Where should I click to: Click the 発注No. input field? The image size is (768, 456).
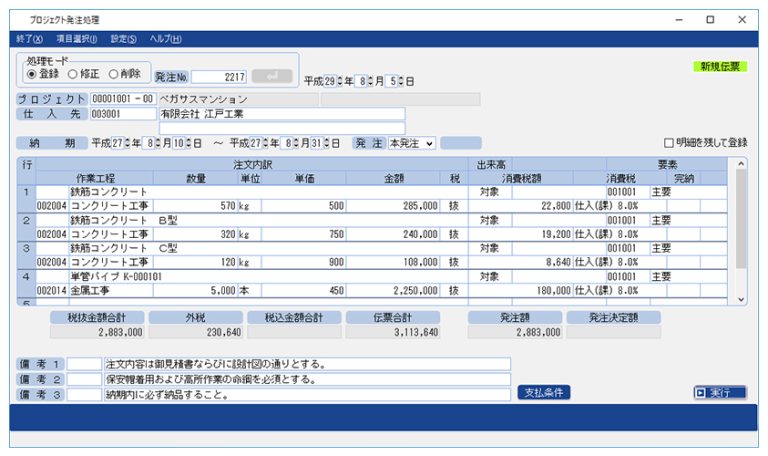coord(219,76)
